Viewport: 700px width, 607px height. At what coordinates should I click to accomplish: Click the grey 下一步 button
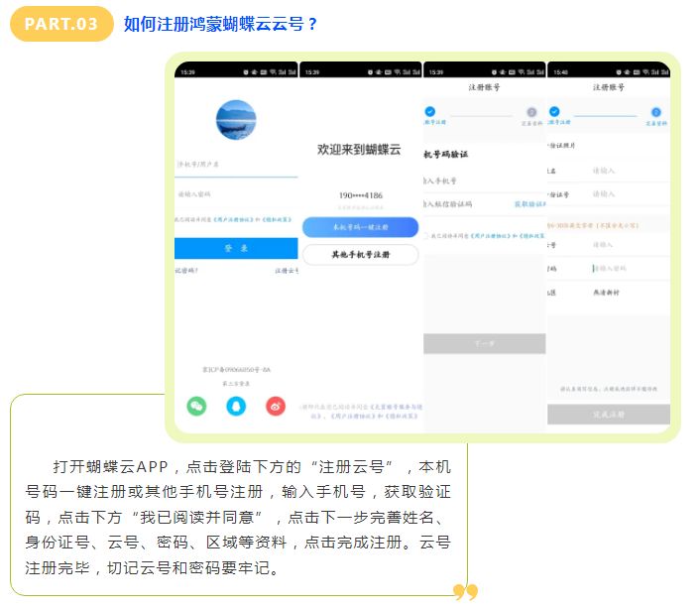pyautogui.click(x=484, y=343)
